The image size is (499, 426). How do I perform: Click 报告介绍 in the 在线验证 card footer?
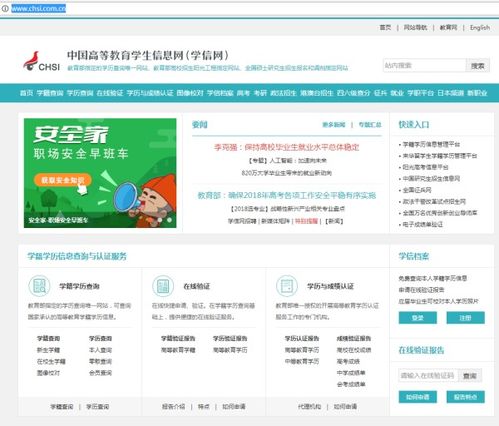pos(174,407)
